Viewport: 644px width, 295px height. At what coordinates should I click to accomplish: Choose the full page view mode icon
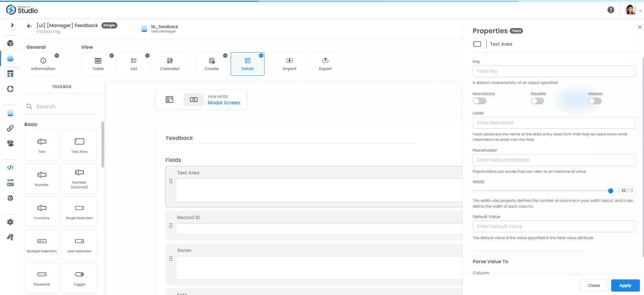[x=169, y=100]
